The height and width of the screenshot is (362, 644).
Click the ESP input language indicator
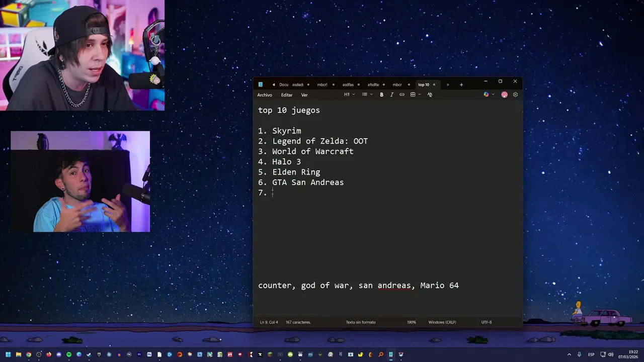591,354
